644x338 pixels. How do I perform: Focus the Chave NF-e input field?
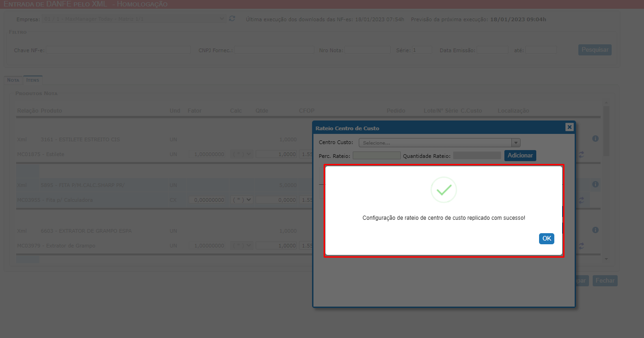(118, 50)
